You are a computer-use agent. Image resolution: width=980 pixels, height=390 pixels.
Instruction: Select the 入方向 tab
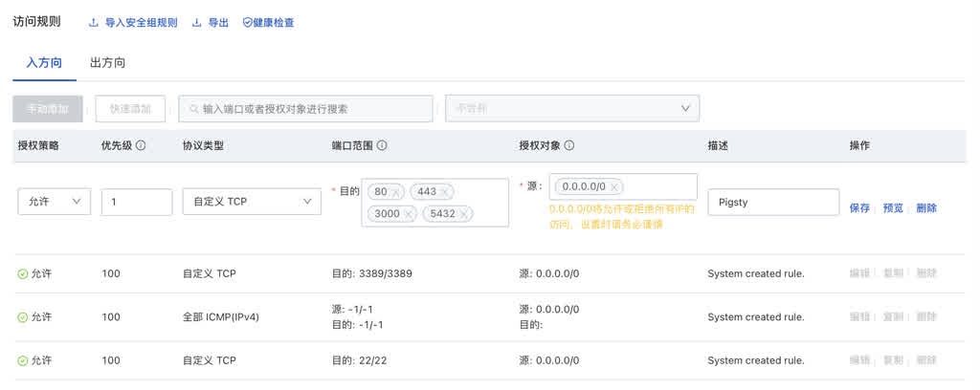point(44,63)
